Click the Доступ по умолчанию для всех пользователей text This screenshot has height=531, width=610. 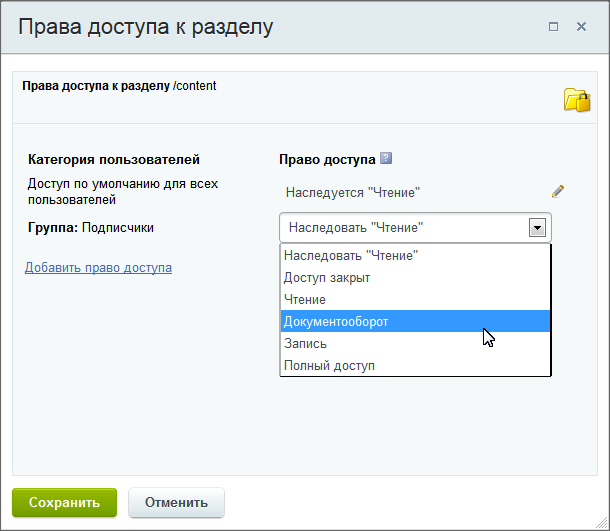[x=123, y=191]
